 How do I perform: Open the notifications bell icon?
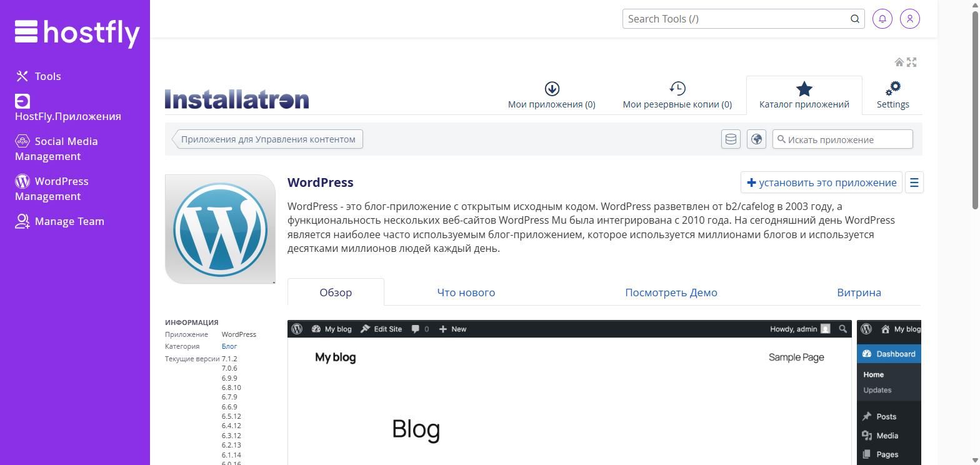click(x=882, y=19)
